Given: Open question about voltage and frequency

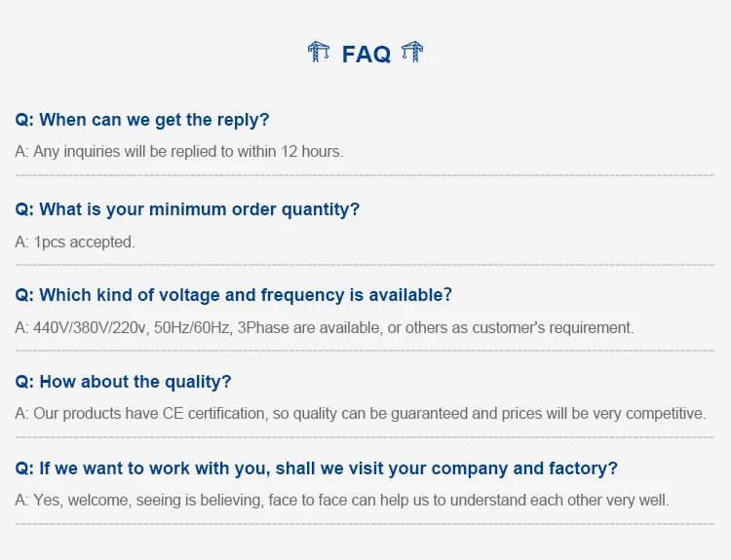Looking at the screenshot, I should (x=233, y=295).
